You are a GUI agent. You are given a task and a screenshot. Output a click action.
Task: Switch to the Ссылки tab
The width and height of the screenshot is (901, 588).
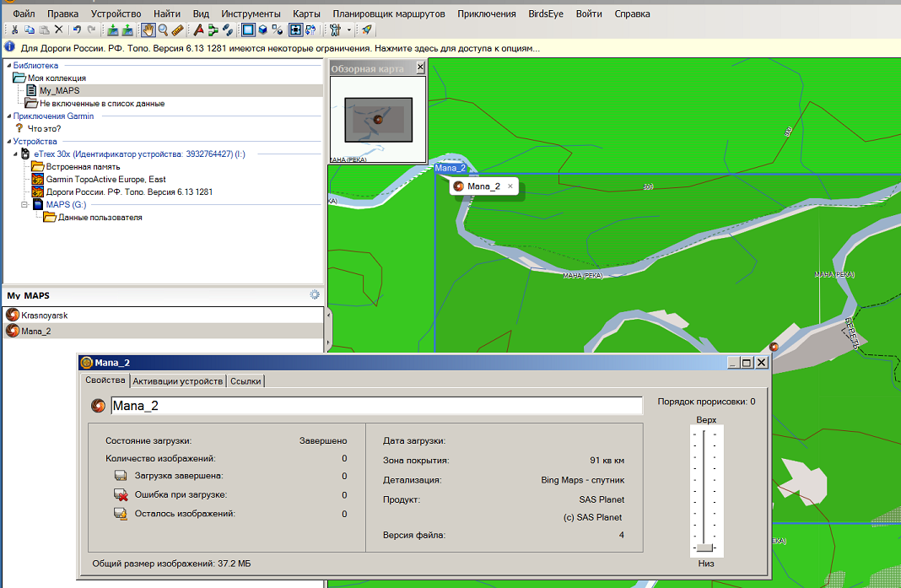pos(245,381)
